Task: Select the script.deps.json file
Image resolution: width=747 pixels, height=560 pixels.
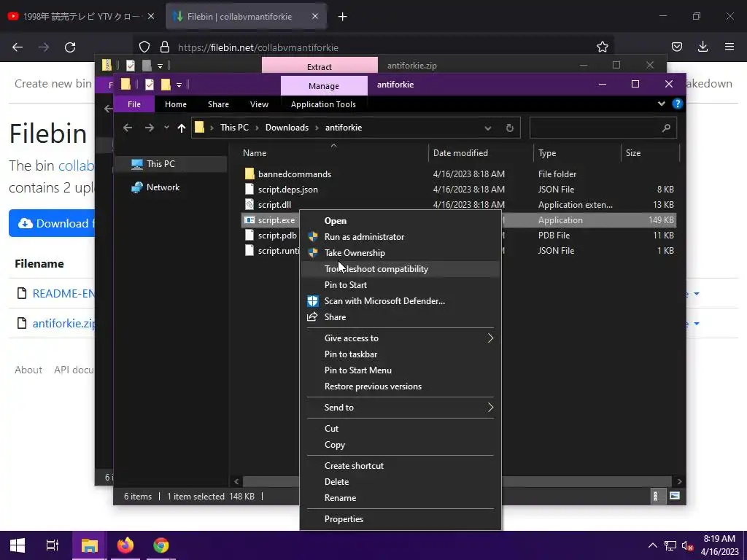Action: pyautogui.click(x=287, y=190)
